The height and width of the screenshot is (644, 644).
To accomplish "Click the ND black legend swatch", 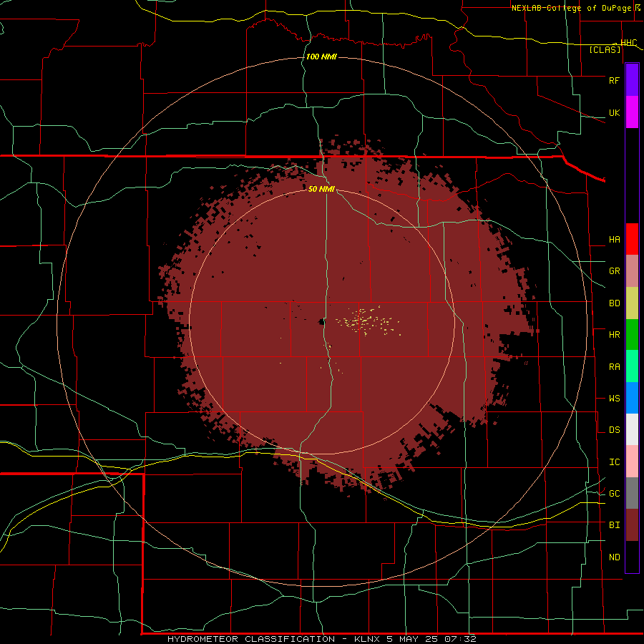I will click(x=632, y=557).
